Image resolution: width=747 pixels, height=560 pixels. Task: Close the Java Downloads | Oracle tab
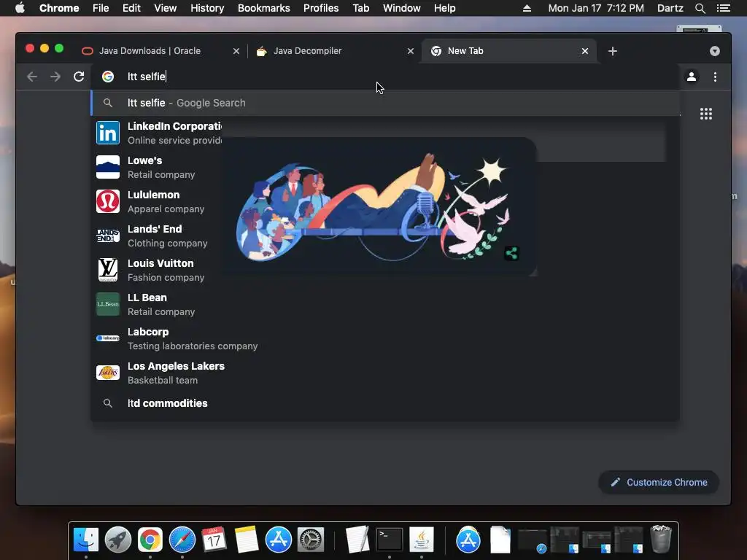click(236, 51)
